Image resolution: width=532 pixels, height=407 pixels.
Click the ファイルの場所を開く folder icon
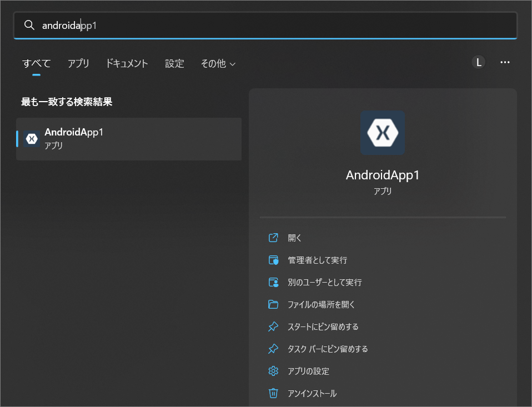point(273,304)
